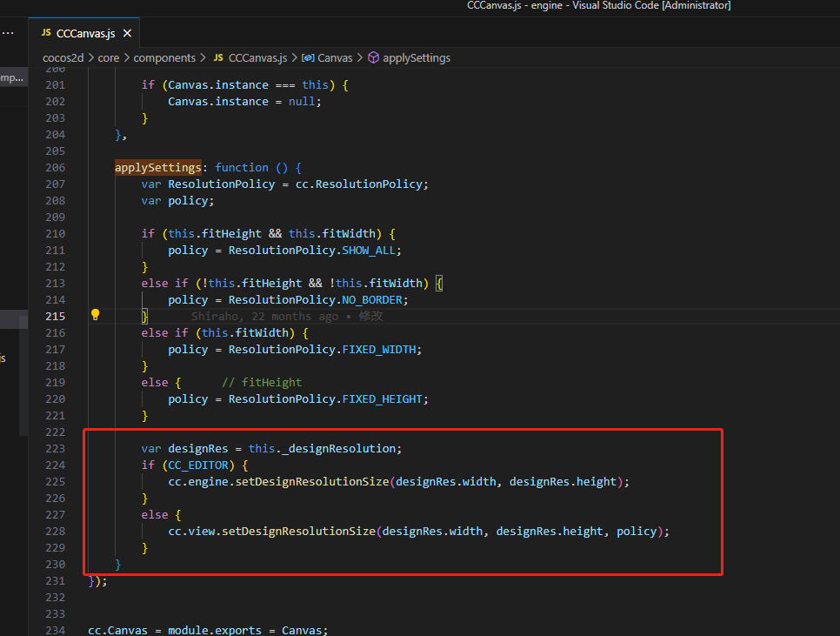The height and width of the screenshot is (636, 840).
Task: Click the JS file icon in breadcrumb
Action: click(x=218, y=57)
